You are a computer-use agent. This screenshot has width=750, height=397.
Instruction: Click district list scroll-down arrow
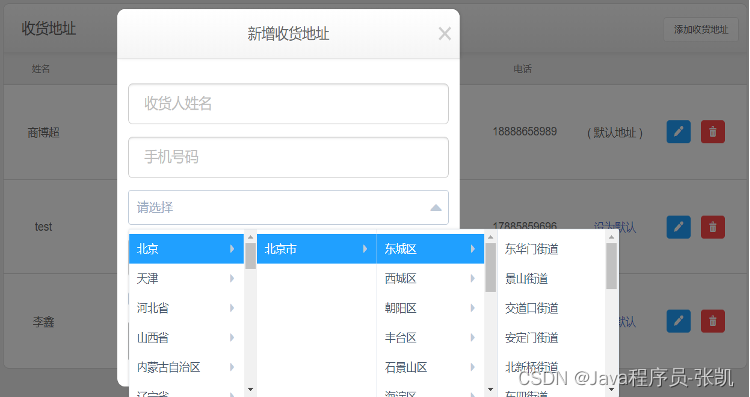[x=490, y=390]
